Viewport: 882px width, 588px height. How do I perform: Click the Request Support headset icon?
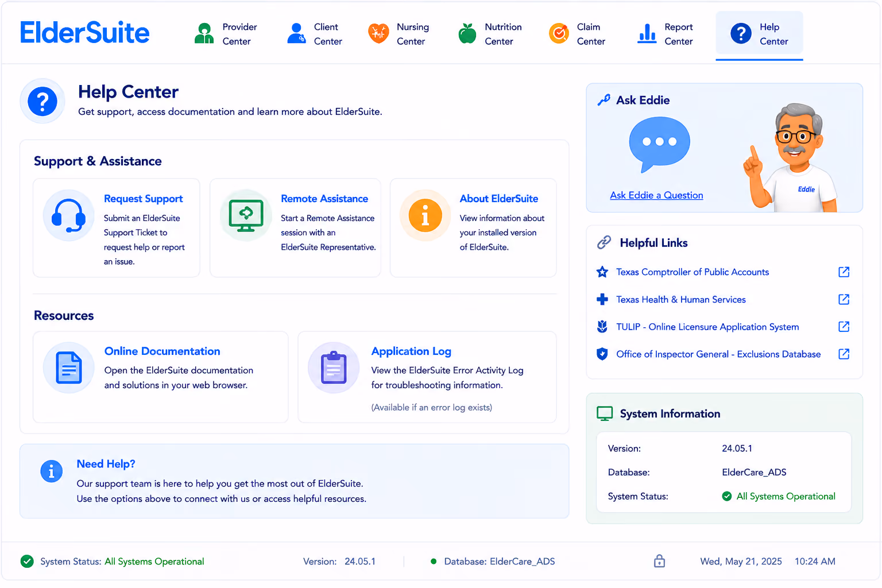[68, 215]
